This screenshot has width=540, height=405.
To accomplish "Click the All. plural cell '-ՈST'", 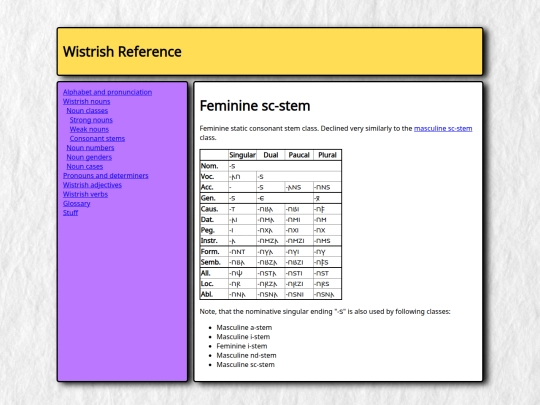I will point(327,273).
